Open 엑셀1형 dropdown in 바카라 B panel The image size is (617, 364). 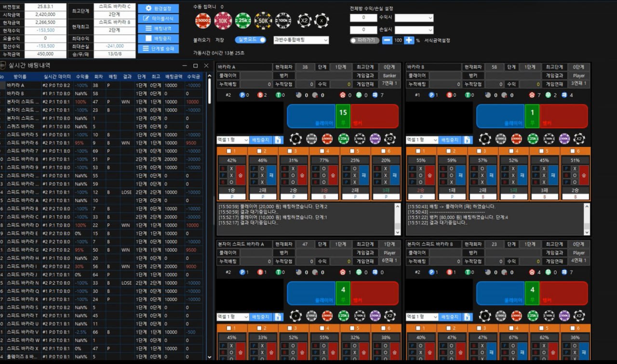coord(422,140)
